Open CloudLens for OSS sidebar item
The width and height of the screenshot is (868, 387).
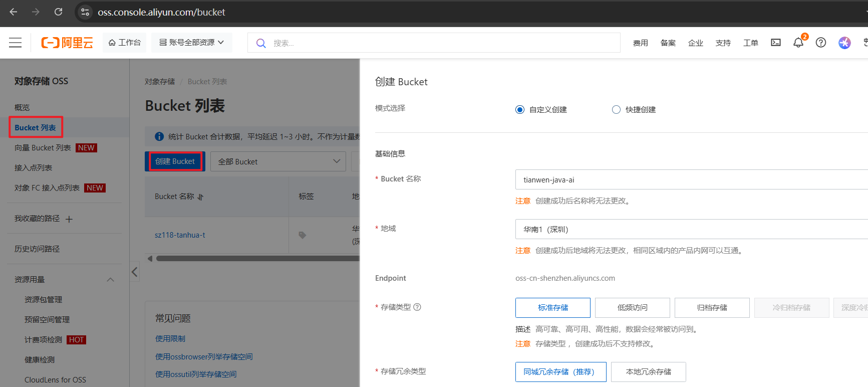tap(55, 379)
